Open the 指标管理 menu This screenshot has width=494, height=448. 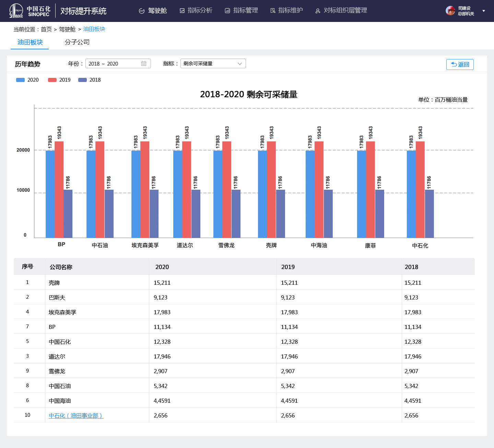[242, 11]
